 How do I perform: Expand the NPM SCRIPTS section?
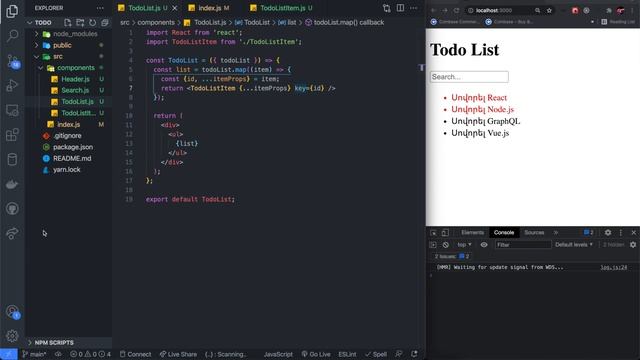click(54, 342)
